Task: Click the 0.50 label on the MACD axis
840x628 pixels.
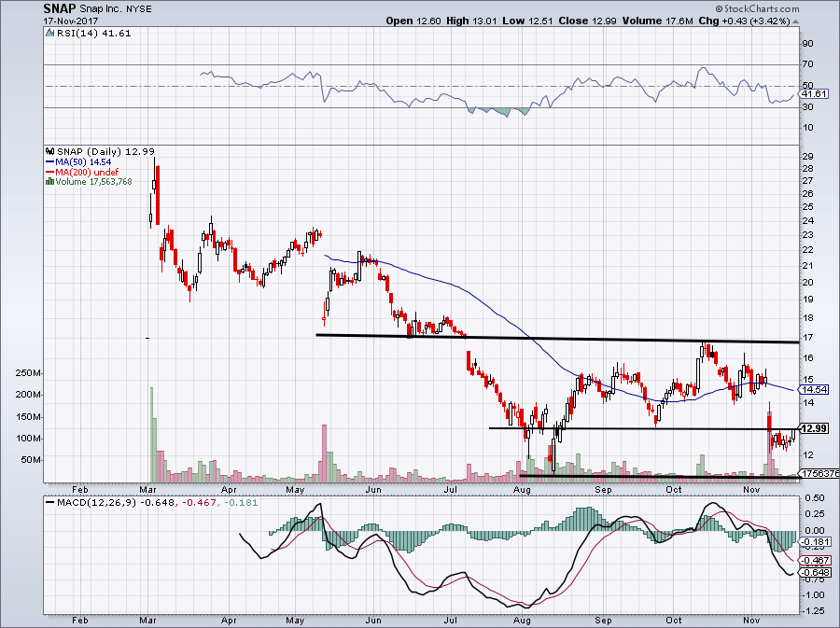Action: coord(814,498)
